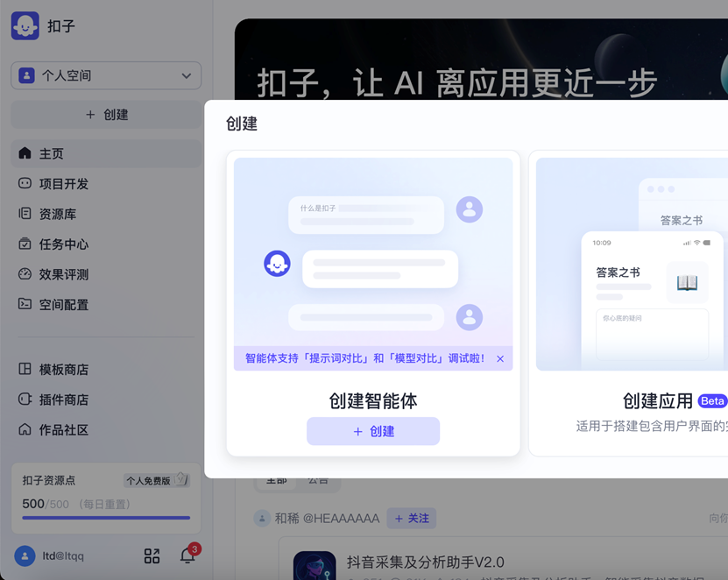Click the 空间配置 settings icon
728x580 pixels.
[25, 305]
